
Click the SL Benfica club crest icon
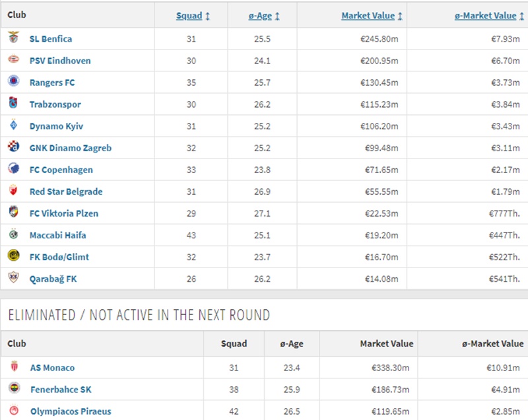click(13, 38)
